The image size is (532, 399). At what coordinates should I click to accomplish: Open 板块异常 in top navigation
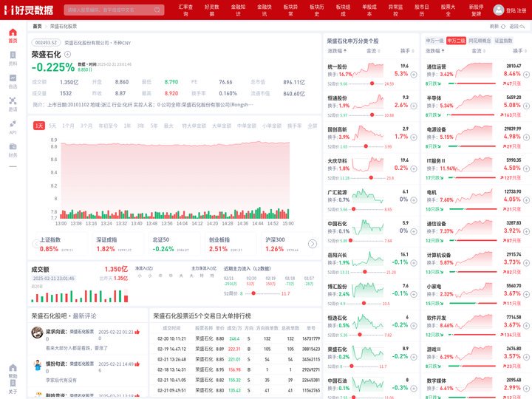(291, 10)
